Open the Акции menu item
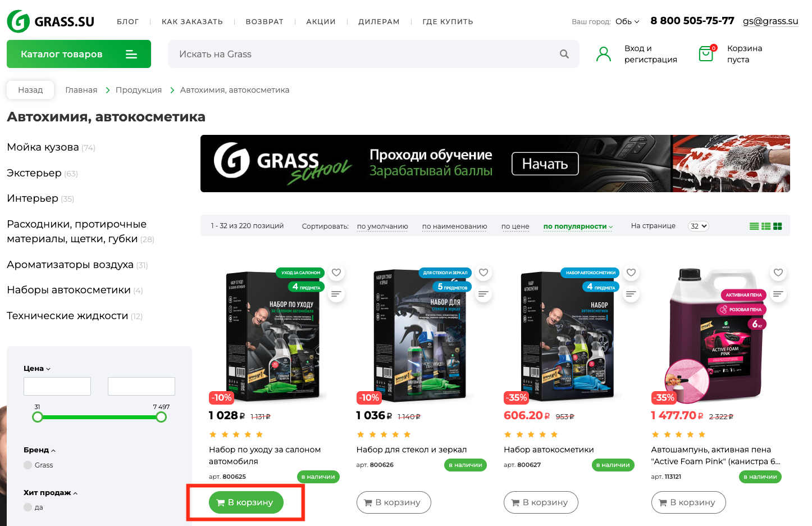 point(321,21)
